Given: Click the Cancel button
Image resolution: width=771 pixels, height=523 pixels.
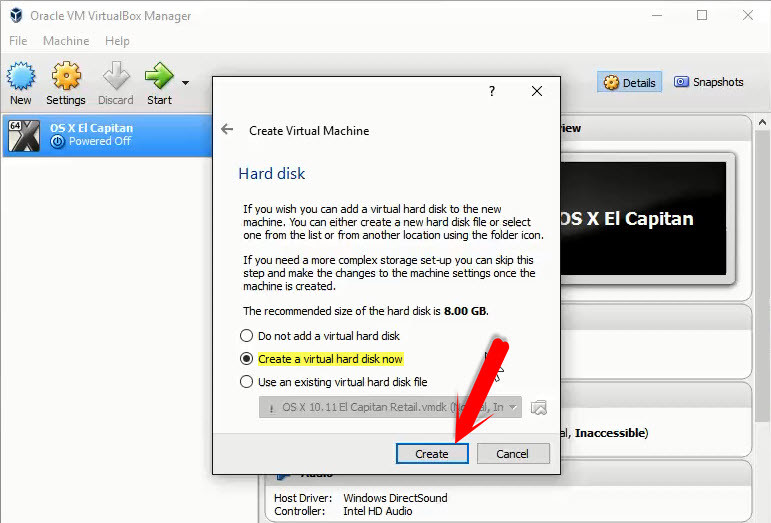Looking at the screenshot, I should pos(513,454).
